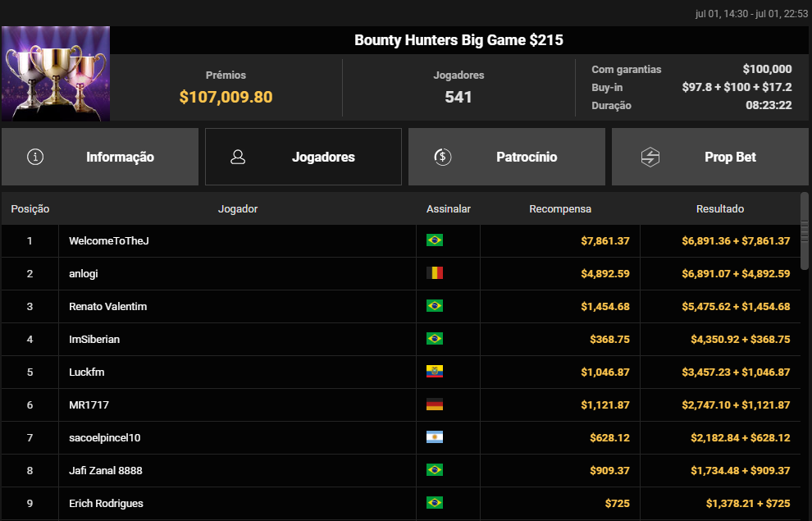Viewport: 812px width, 521px height.
Task: Click result $6,891.07 + $4,892.59
Action: (x=736, y=273)
